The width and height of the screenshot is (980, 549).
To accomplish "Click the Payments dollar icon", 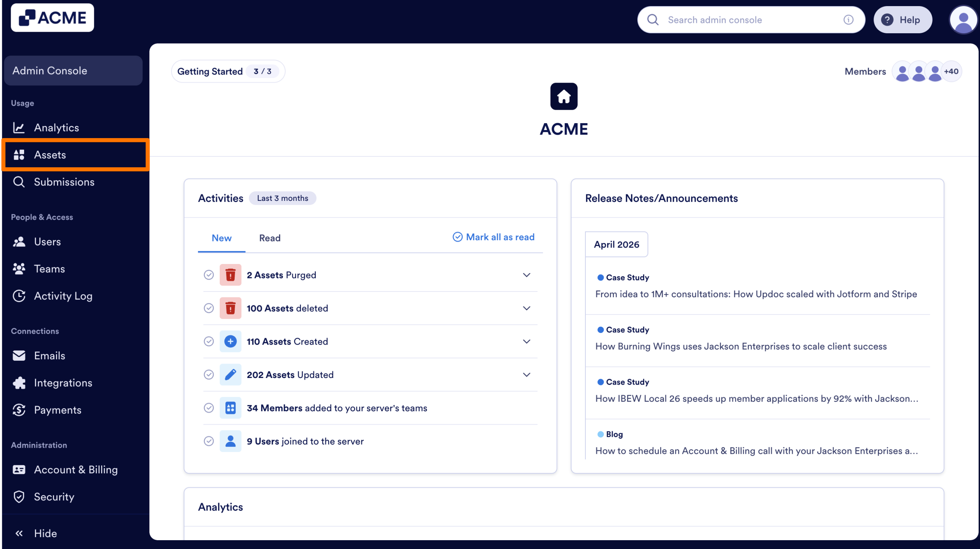I will [19, 410].
